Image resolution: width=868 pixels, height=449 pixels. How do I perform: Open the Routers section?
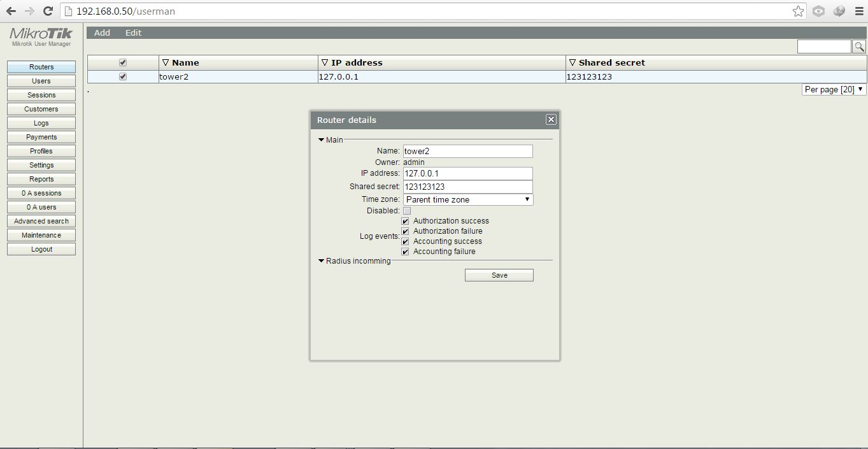[x=41, y=67]
